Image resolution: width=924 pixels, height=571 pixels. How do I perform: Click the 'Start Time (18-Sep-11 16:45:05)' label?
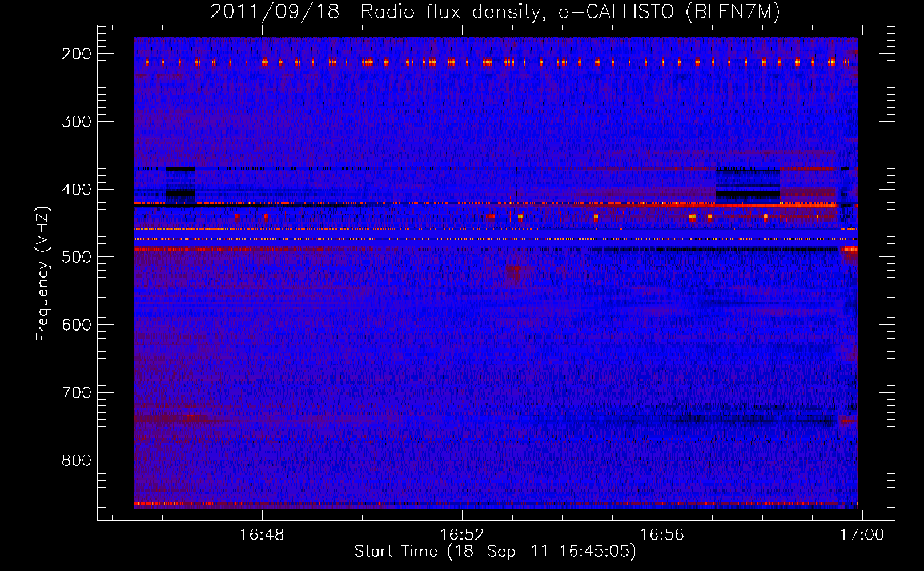(495, 552)
